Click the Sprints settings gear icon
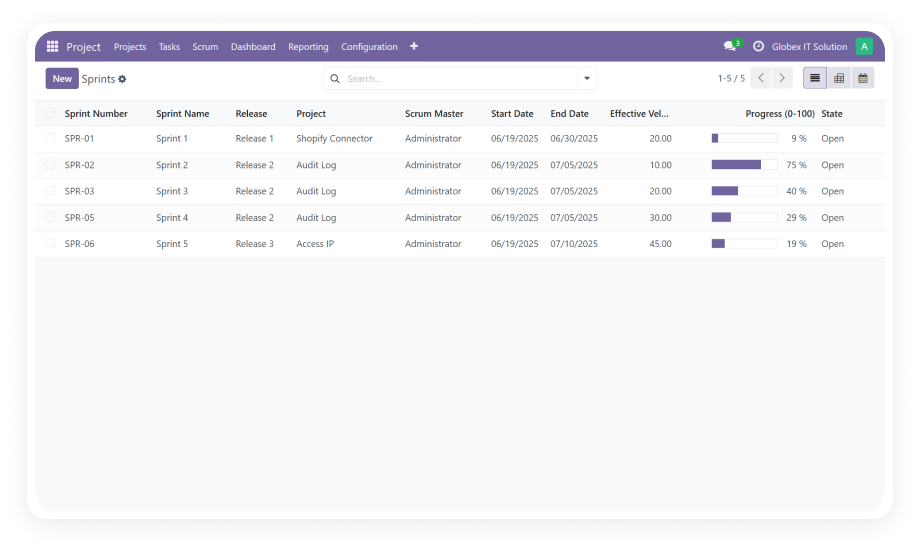Viewport: 920px width, 550px height. click(x=122, y=79)
